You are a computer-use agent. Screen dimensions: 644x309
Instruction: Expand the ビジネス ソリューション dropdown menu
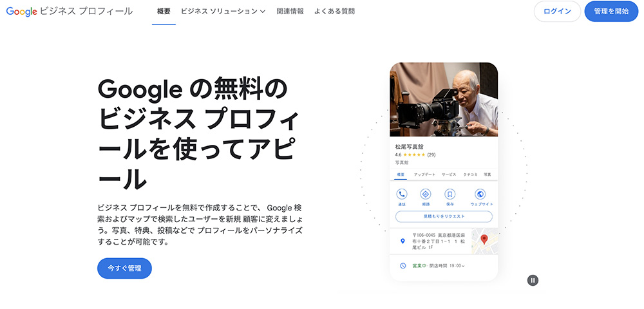coord(223,12)
